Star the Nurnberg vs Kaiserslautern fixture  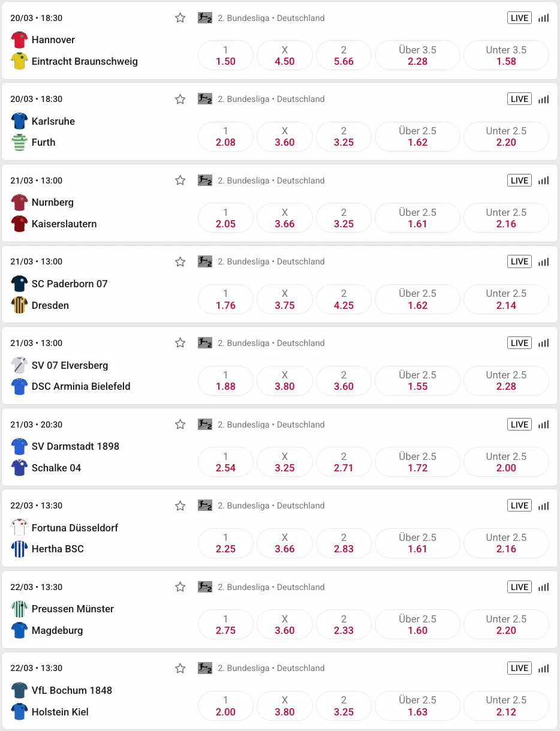pos(180,180)
